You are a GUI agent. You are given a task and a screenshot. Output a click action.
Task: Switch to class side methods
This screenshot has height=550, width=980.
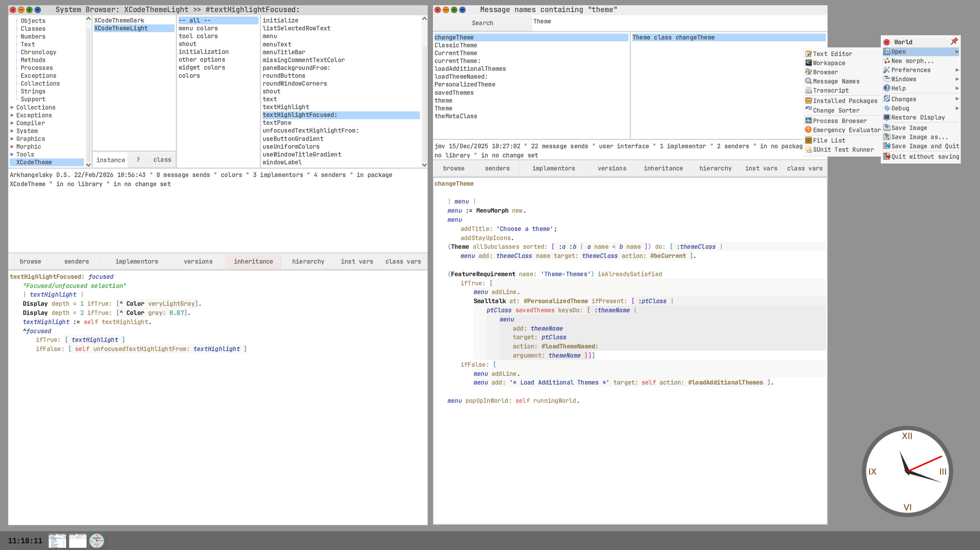[162, 160]
